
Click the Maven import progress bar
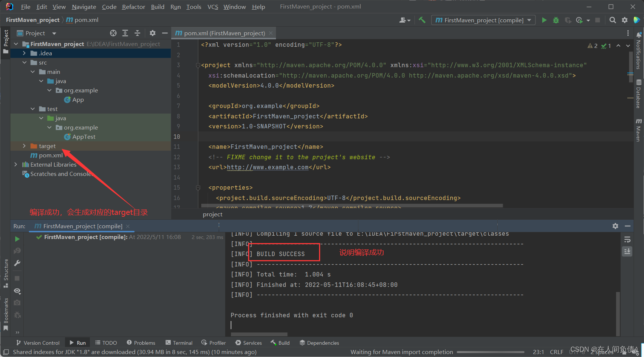(491, 352)
